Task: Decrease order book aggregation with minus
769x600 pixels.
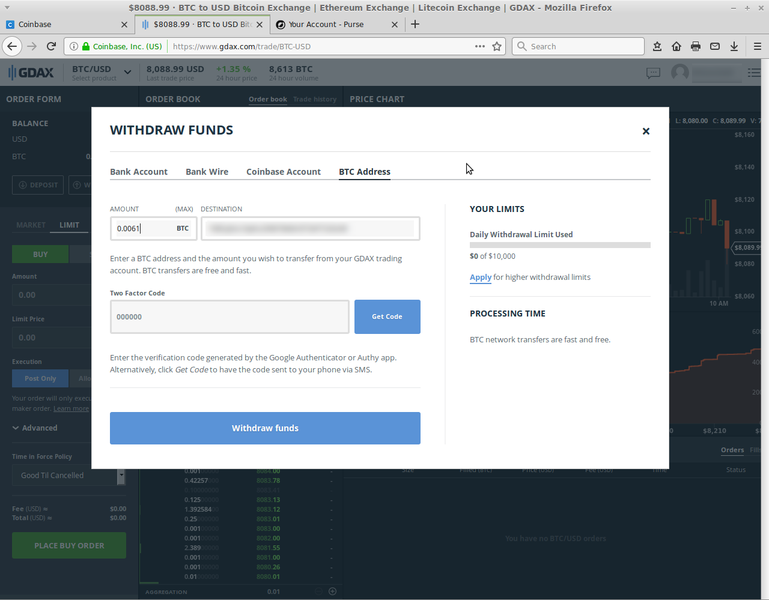Action: point(318,591)
